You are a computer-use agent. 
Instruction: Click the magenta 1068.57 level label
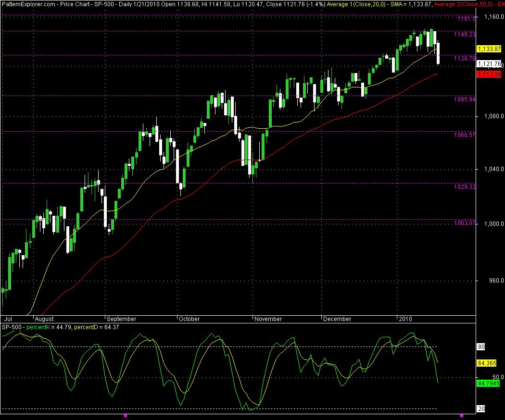pos(465,135)
